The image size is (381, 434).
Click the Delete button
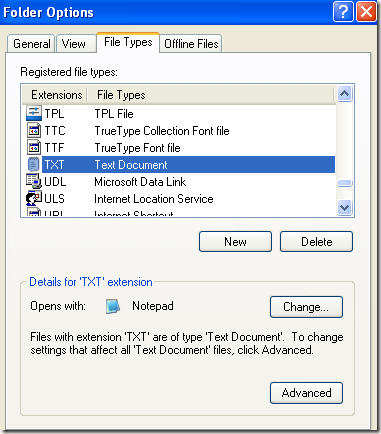316,242
